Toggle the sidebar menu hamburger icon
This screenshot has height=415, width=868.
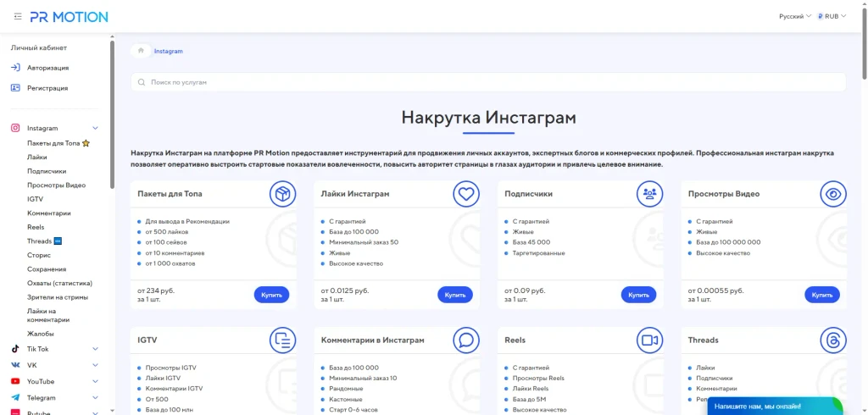coord(18,17)
